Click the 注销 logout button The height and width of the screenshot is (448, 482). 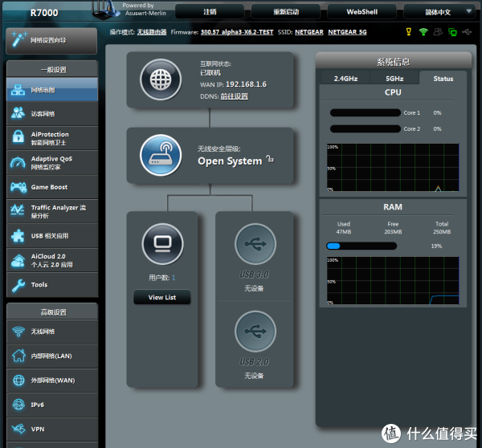click(x=210, y=12)
